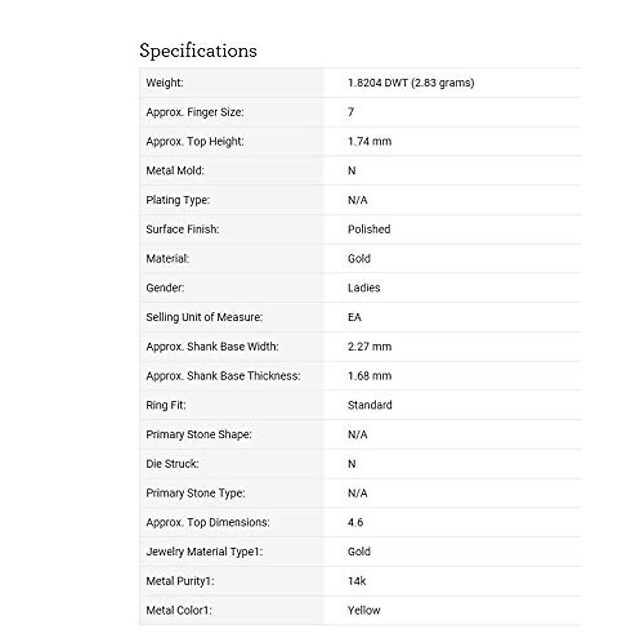Select the Ladies gender value
The image size is (644, 644).
[x=363, y=288]
